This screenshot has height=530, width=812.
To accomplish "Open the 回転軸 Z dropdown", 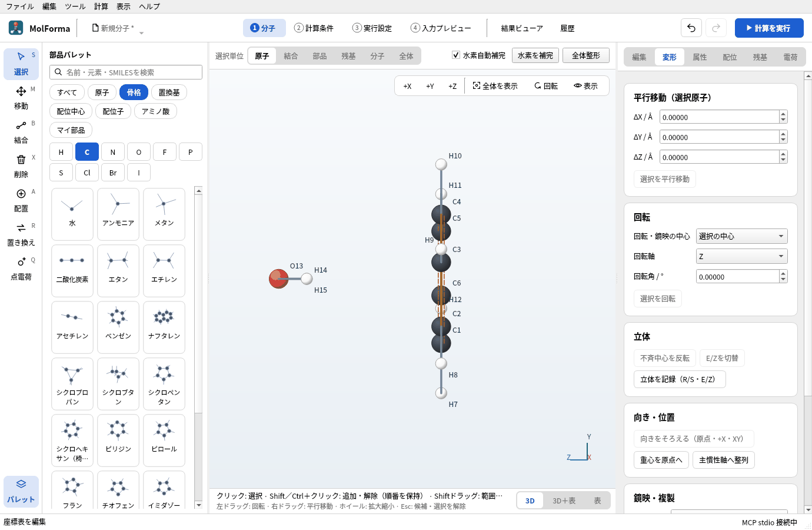I will pyautogui.click(x=741, y=256).
